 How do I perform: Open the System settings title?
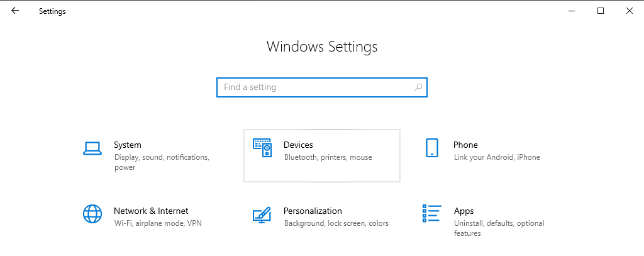[127, 145]
